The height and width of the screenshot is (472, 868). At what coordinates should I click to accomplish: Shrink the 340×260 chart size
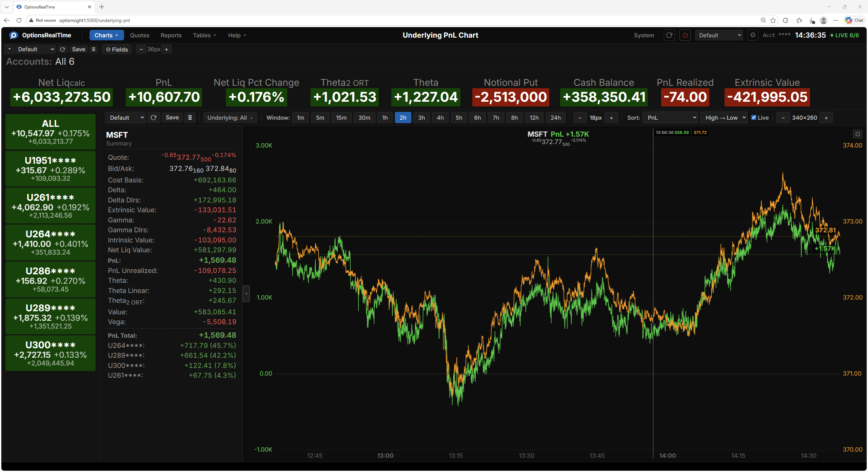pos(783,118)
